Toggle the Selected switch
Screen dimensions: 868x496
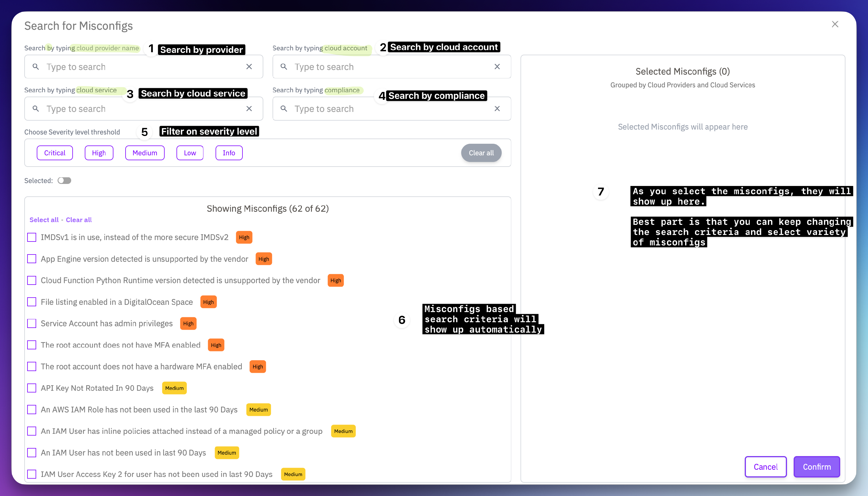65,180
